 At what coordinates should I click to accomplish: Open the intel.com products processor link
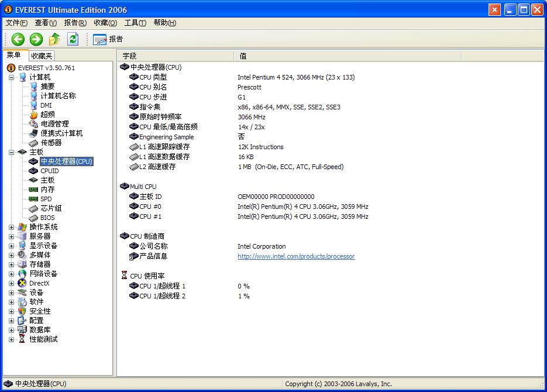[296, 256]
